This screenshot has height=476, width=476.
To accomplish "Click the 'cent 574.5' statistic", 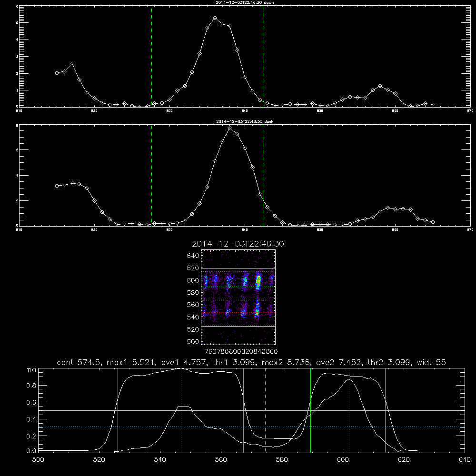I will tap(79, 362).
